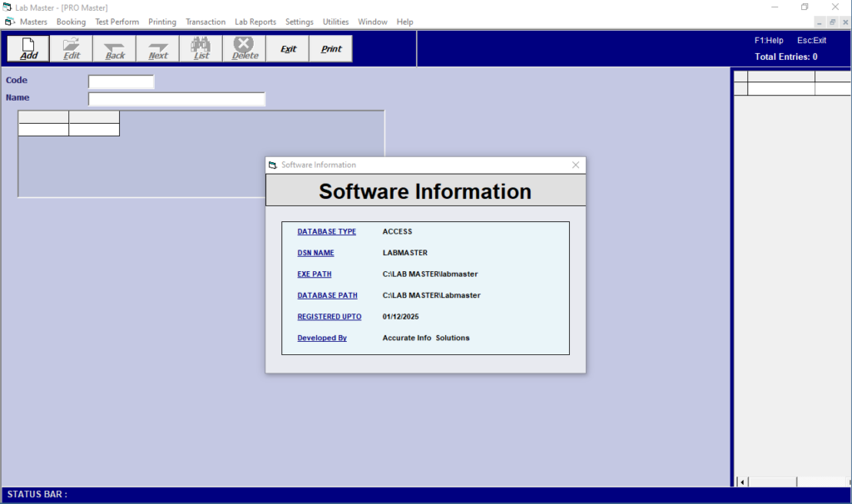Click the Delete toolbar button
This screenshot has width=852, height=504.
pyautogui.click(x=245, y=49)
